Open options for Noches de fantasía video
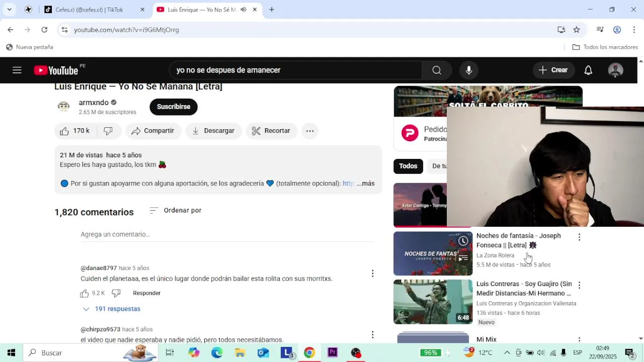 (579, 237)
